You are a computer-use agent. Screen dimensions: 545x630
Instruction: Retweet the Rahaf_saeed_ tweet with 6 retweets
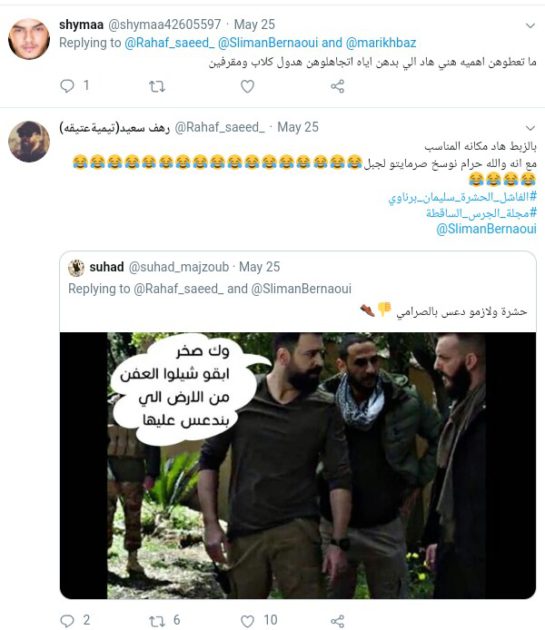(157, 621)
